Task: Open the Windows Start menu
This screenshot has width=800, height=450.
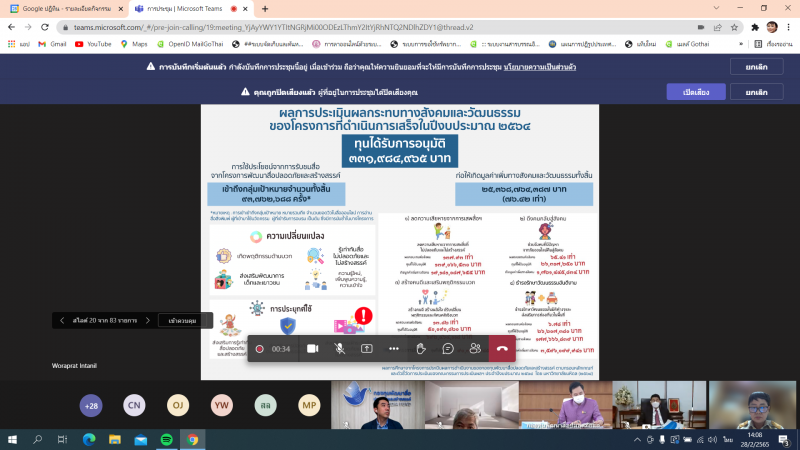Action: (12, 439)
